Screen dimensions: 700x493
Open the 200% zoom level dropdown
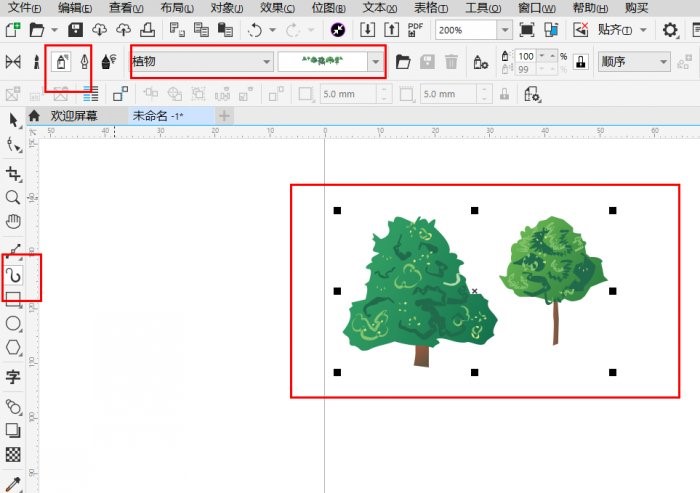pos(506,30)
